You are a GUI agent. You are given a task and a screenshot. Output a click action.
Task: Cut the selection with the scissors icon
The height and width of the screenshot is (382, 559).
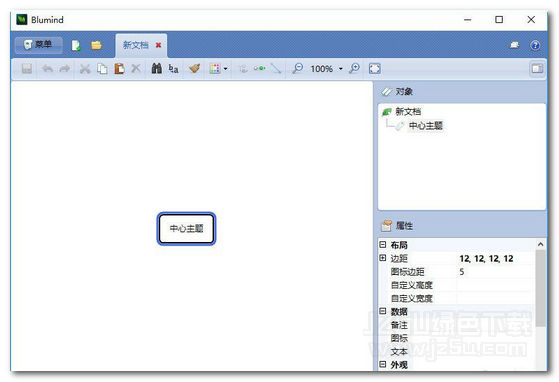85,68
